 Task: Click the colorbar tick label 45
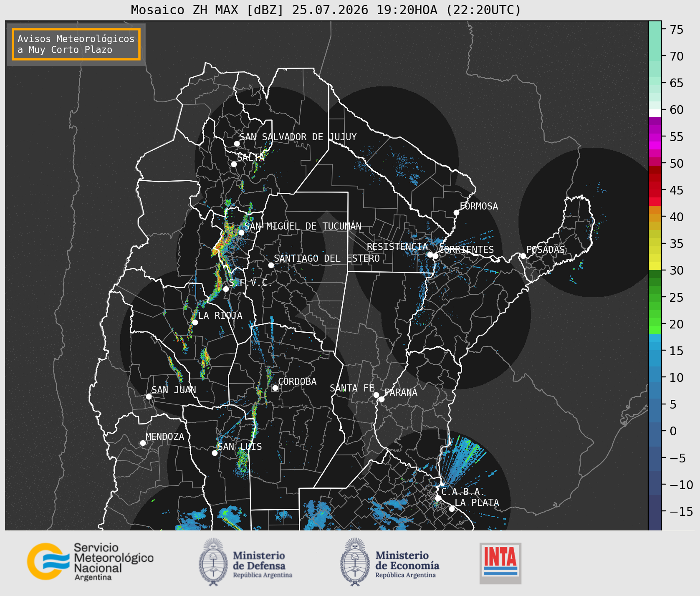pyautogui.click(x=677, y=190)
